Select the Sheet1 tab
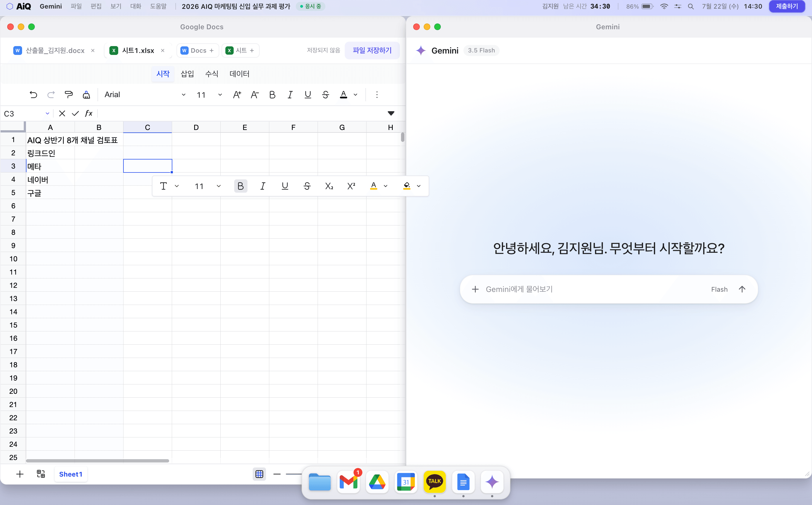812x505 pixels. 70,474
